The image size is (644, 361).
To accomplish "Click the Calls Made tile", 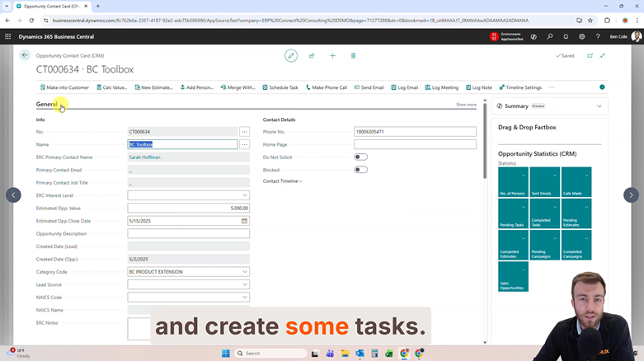I will coord(576,182).
